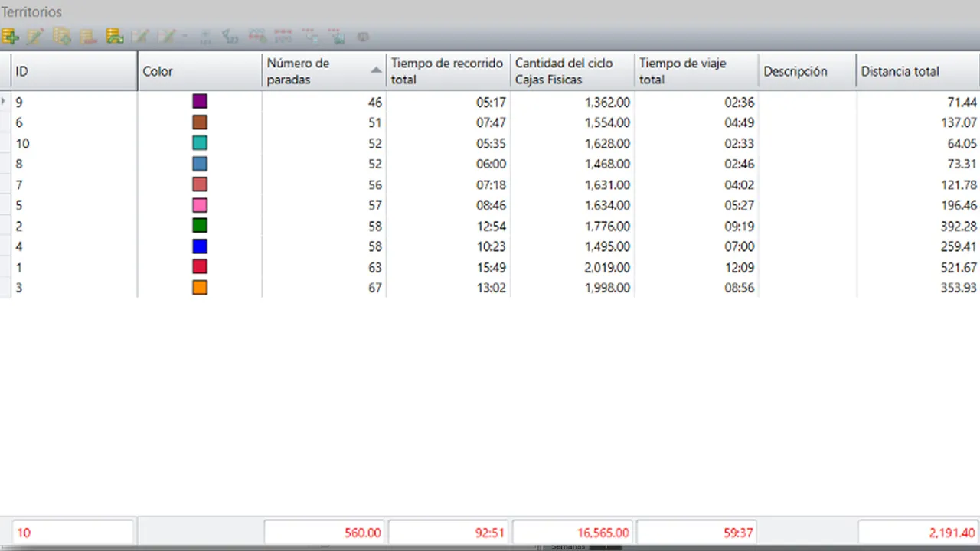Click the add new territory icon
The height and width of the screenshot is (551, 980).
10,36
